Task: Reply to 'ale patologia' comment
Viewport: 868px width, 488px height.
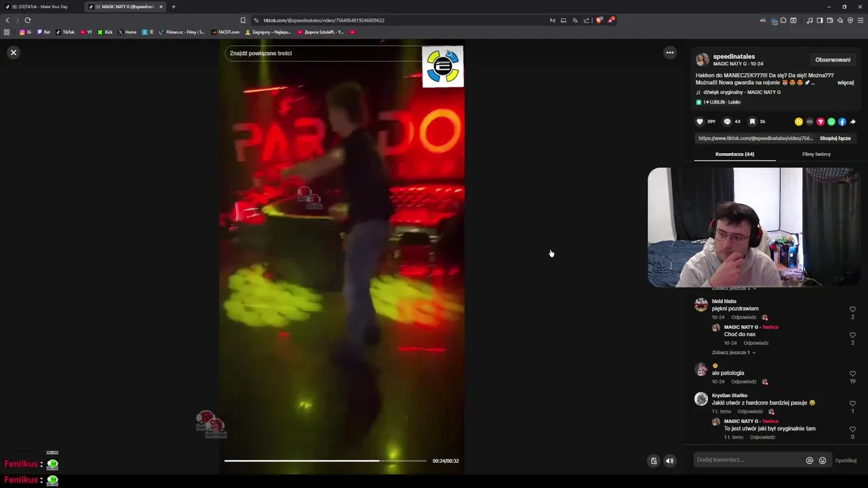Action: pyautogui.click(x=744, y=382)
